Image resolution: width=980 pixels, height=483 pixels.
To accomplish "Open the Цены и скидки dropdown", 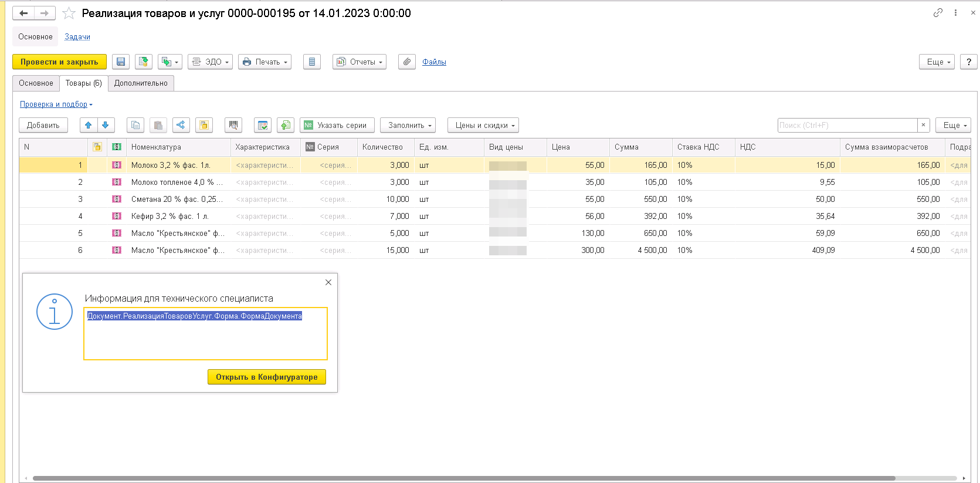I will coord(483,125).
